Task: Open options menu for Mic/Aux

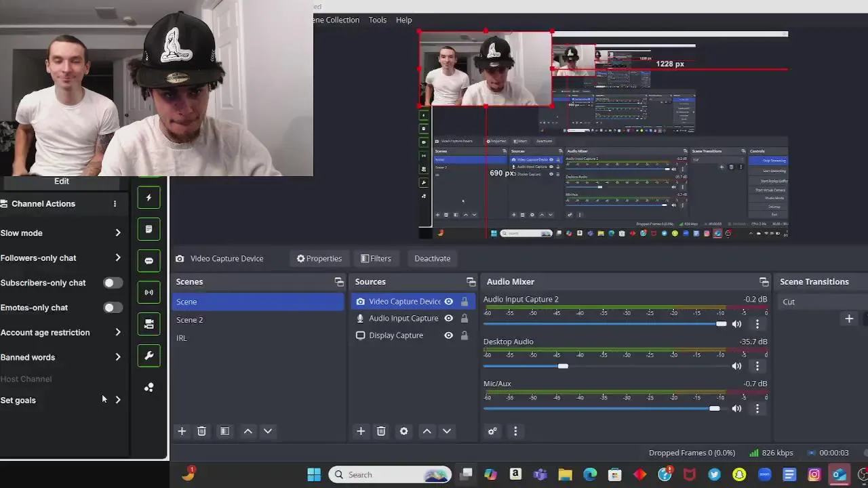Action: (x=757, y=408)
